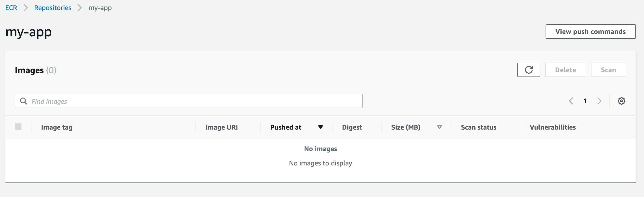Click the Scan status column header
The image size is (644, 197).
click(x=478, y=127)
